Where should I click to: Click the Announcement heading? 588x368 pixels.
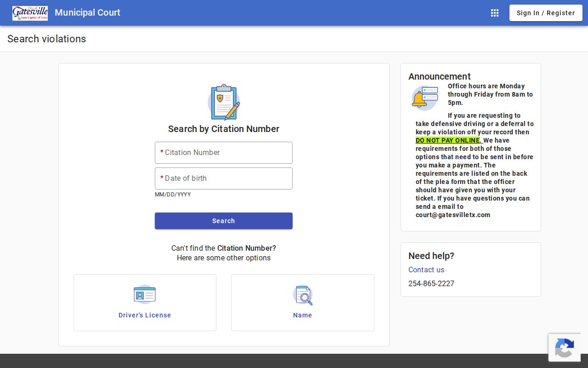coord(440,76)
